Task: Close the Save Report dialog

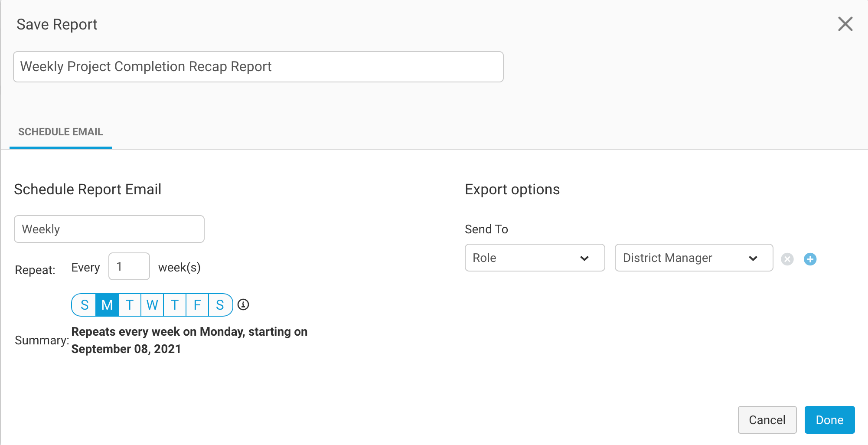Action: [x=845, y=24]
